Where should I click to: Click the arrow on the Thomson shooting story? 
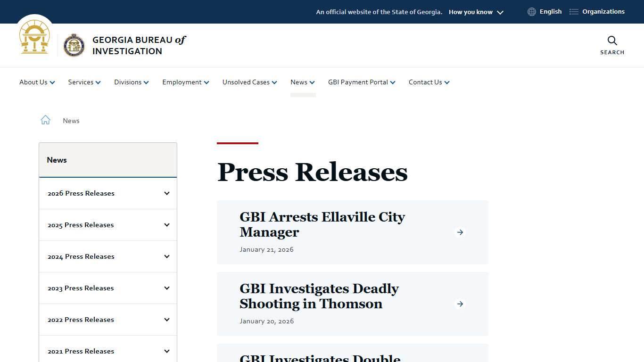point(460,304)
